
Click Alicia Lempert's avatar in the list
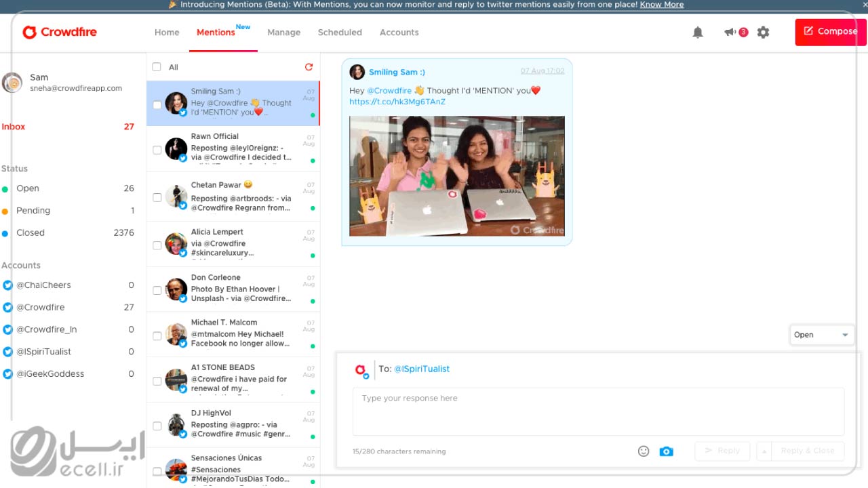tap(176, 244)
